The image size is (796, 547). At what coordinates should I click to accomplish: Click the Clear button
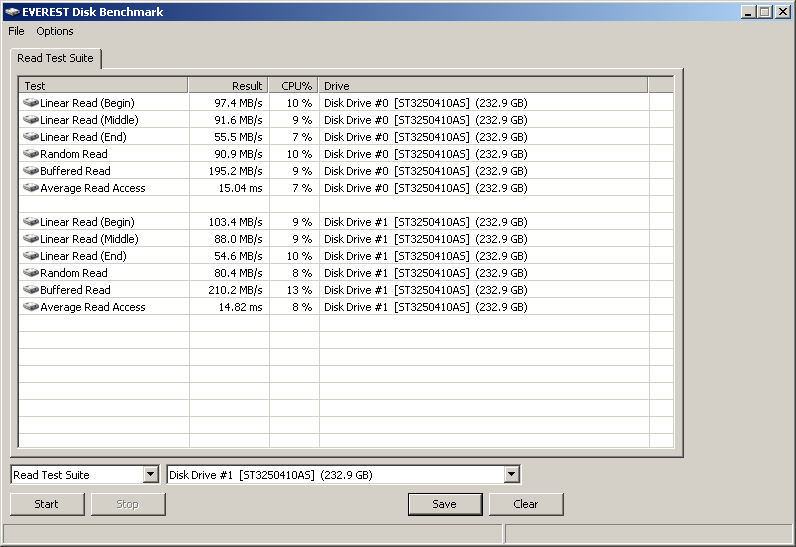pos(526,504)
